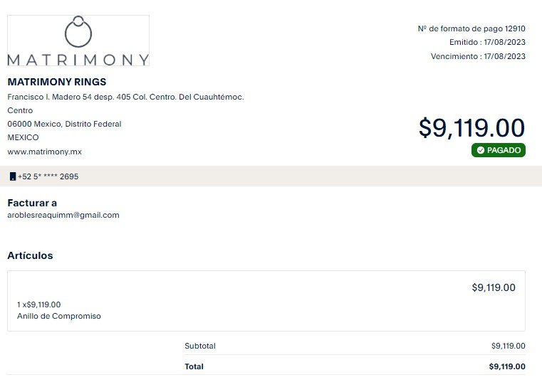Image resolution: width=542 pixels, height=392 pixels.
Task: Click the Anillo de Compromiso item name
Action: [59, 316]
